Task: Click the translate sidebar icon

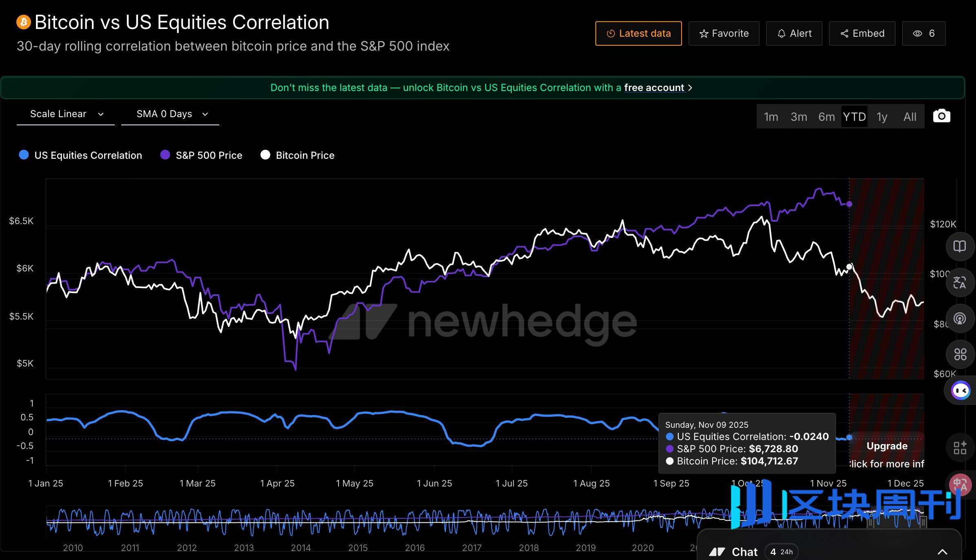Action: point(959,282)
